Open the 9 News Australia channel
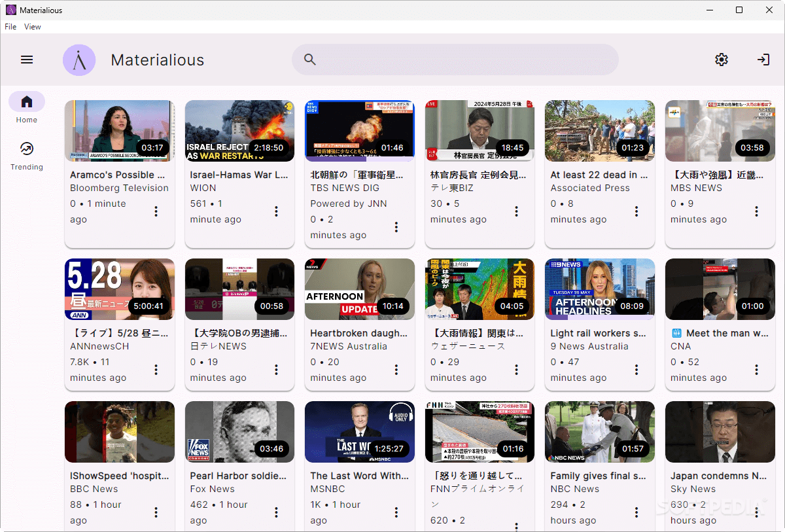Screen dimensions: 785x532 (589, 346)
